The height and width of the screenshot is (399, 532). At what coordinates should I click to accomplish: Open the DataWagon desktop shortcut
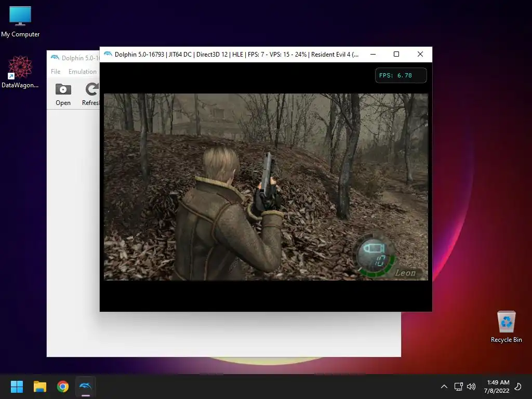click(20, 72)
